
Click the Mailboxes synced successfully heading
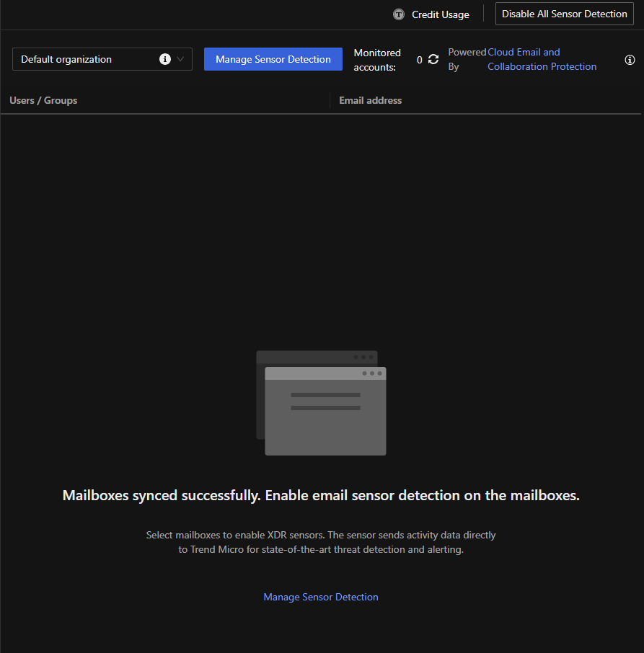coord(321,495)
